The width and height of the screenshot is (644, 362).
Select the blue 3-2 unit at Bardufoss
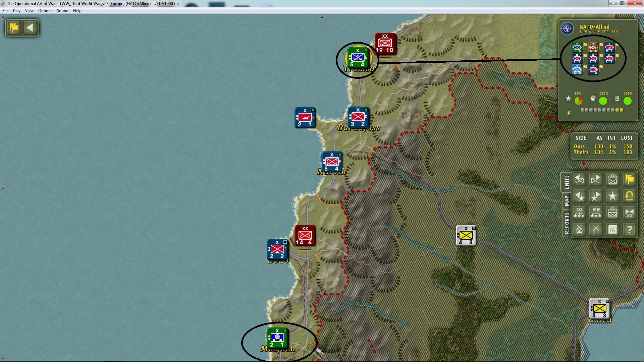point(358,117)
